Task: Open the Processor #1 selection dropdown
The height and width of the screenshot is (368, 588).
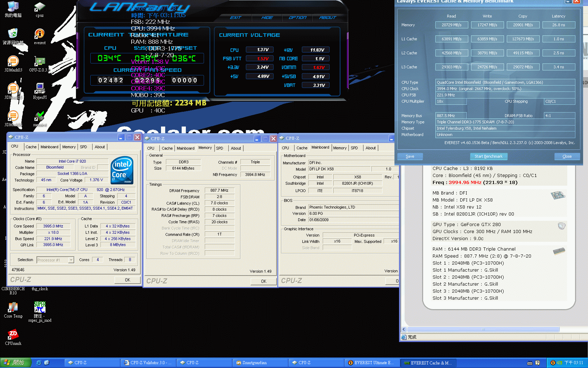Action: tap(71, 260)
